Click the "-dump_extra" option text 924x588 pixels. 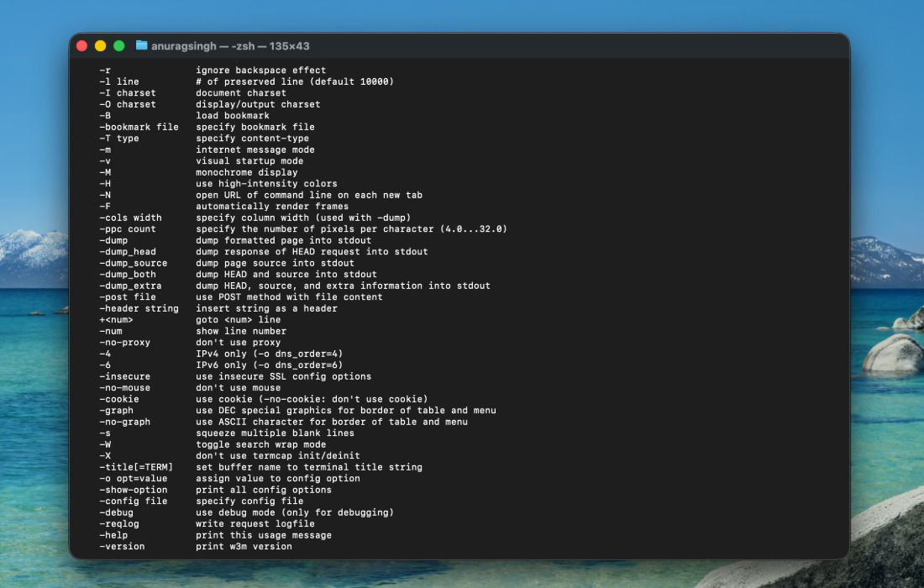tap(130, 286)
